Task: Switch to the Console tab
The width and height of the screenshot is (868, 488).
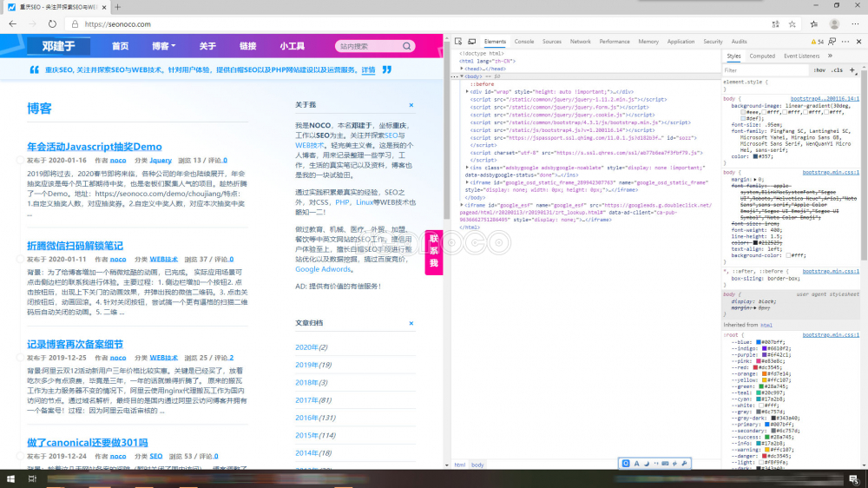Action: pyautogui.click(x=523, y=42)
